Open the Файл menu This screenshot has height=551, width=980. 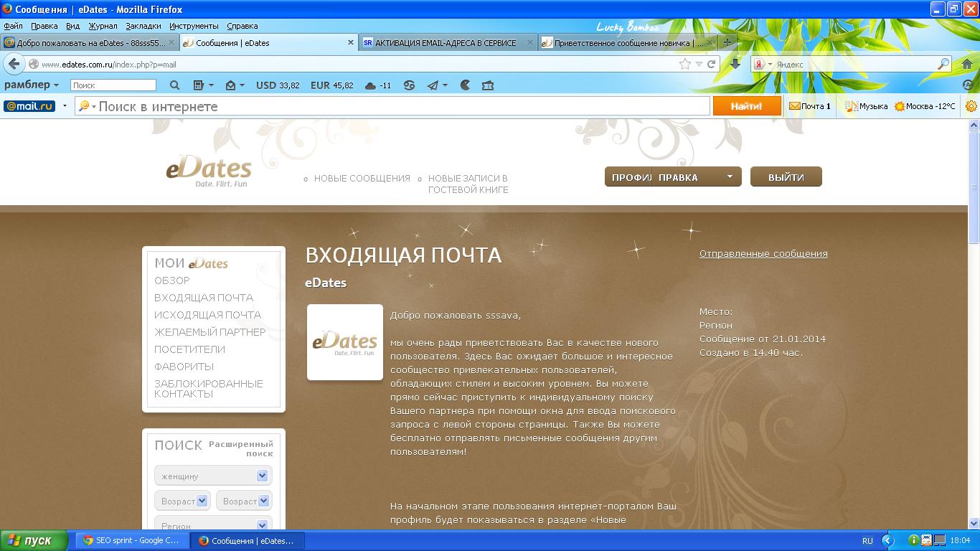click(x=13, y=26)
